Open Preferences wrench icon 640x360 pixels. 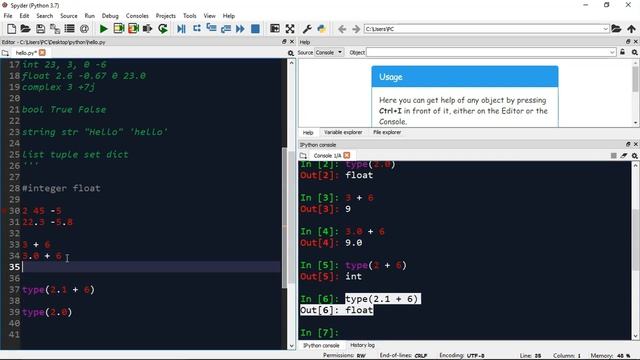(307, 29)
